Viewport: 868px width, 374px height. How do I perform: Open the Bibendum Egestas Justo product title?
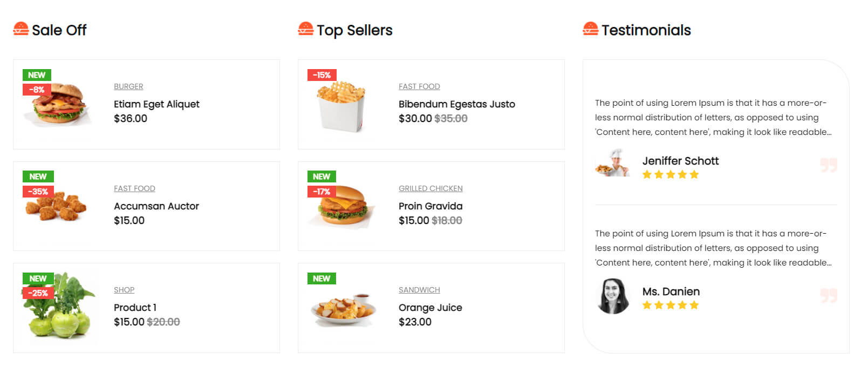(x=456, y=104)
